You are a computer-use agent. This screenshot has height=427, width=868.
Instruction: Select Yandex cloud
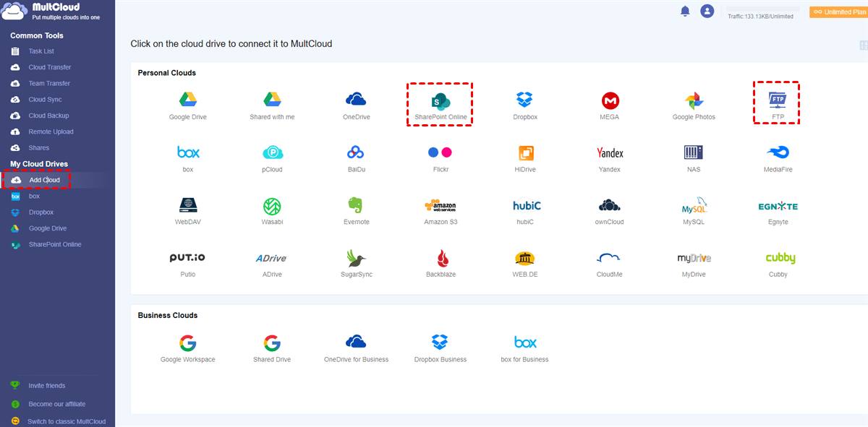(610, 158)
